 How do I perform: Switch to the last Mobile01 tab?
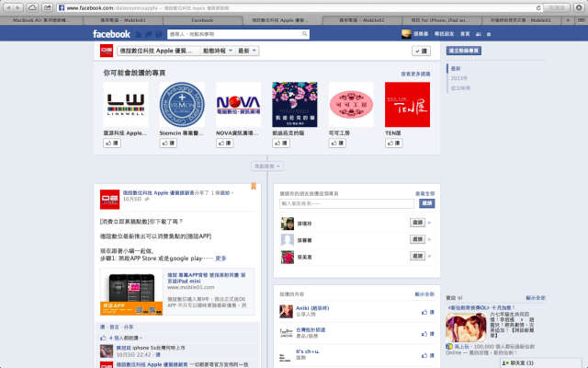(521, 20)
